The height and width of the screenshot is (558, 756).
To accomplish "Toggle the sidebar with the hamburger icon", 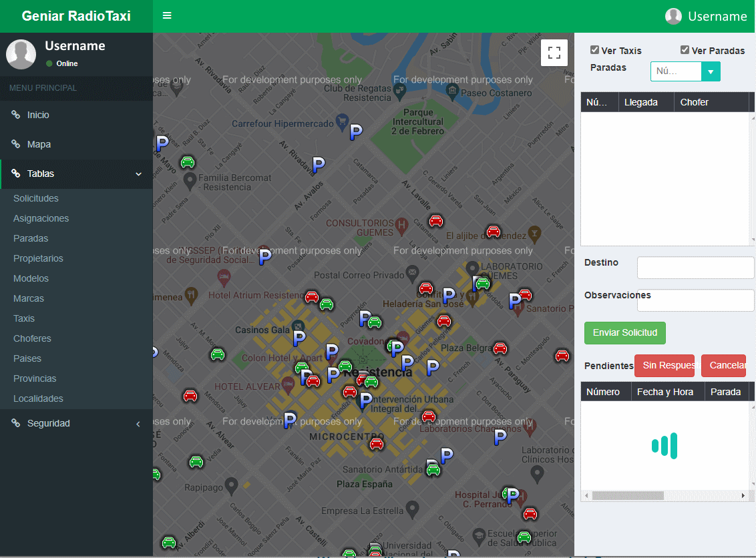I will 167,16.
